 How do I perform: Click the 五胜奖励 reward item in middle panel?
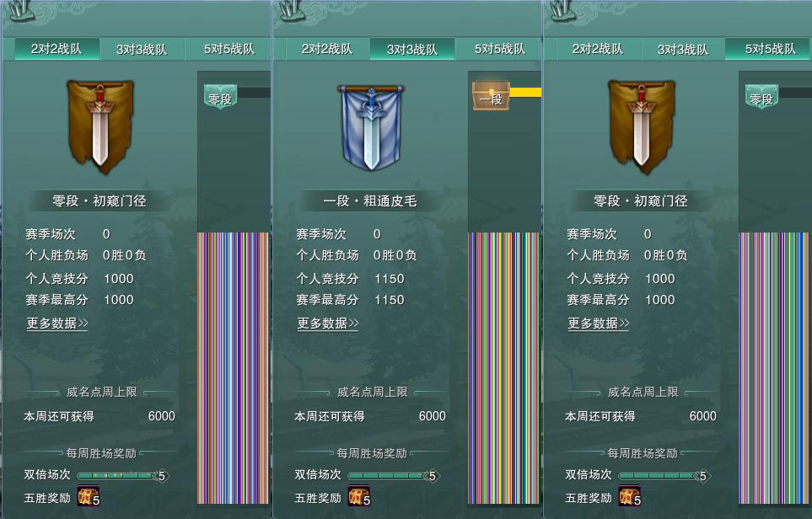click(359, 495)
